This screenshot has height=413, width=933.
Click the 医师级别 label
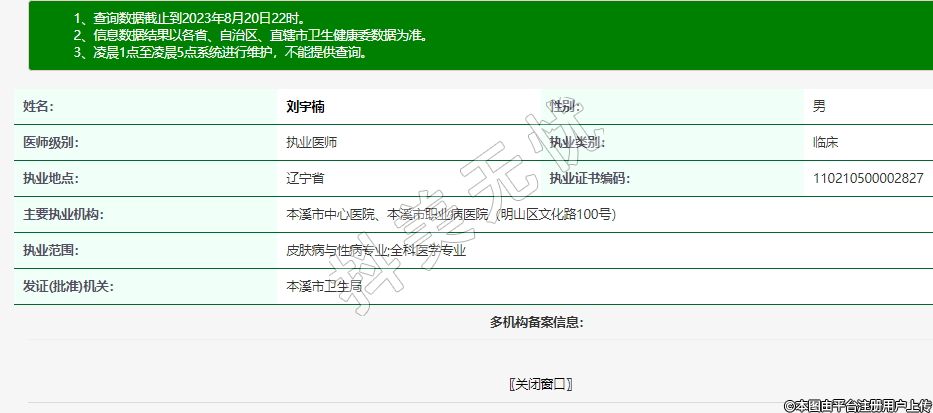coord(51,142)
